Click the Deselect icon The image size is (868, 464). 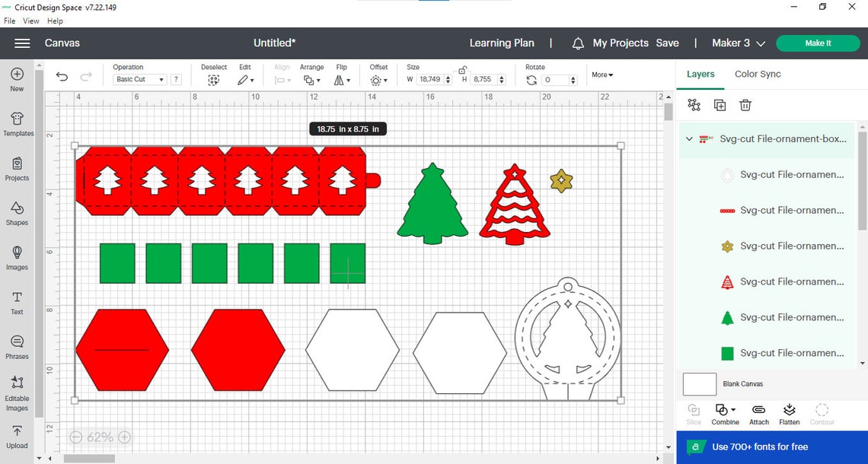[x=214, y=80]
